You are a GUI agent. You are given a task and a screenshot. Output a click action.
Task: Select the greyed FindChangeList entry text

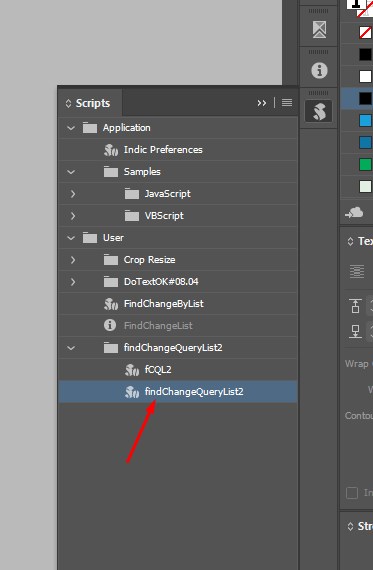[158, 326]
